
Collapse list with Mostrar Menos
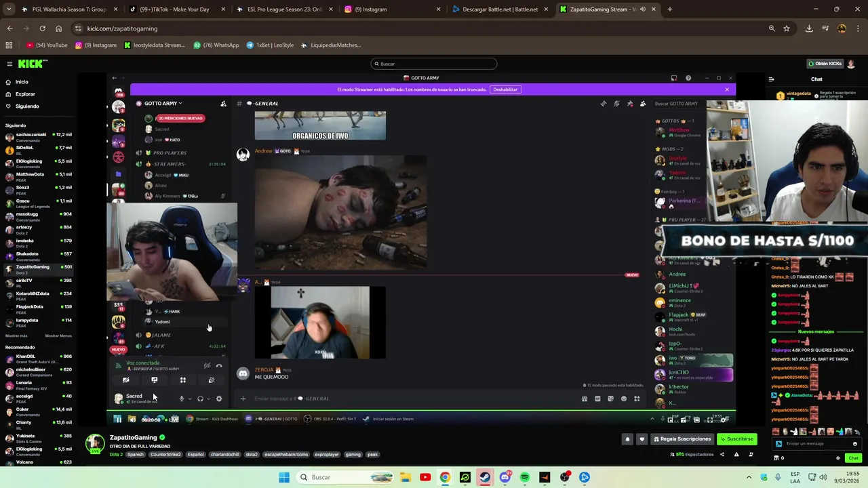click(x=58, y=335)
